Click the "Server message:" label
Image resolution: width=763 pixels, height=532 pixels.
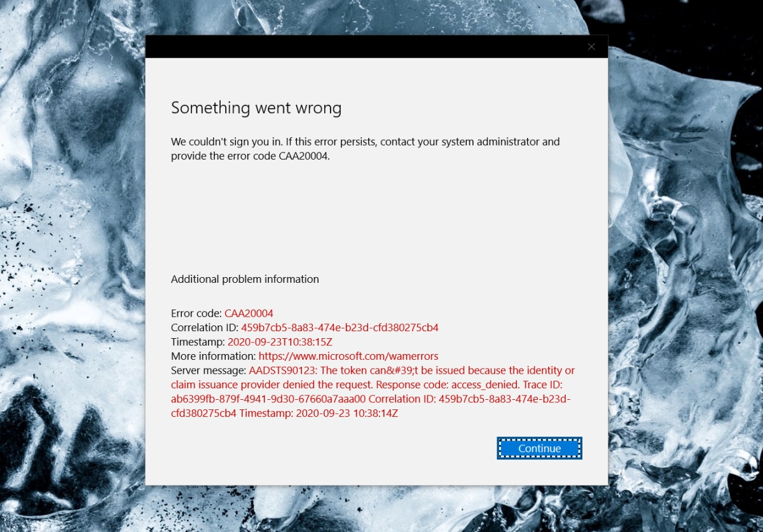pyautogui.click(x=209, y=371)
